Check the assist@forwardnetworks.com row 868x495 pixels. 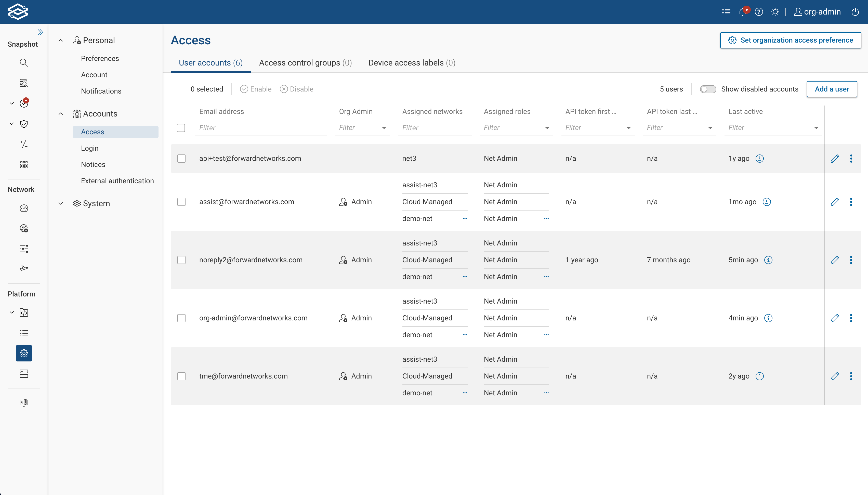(x=181, y=202)
